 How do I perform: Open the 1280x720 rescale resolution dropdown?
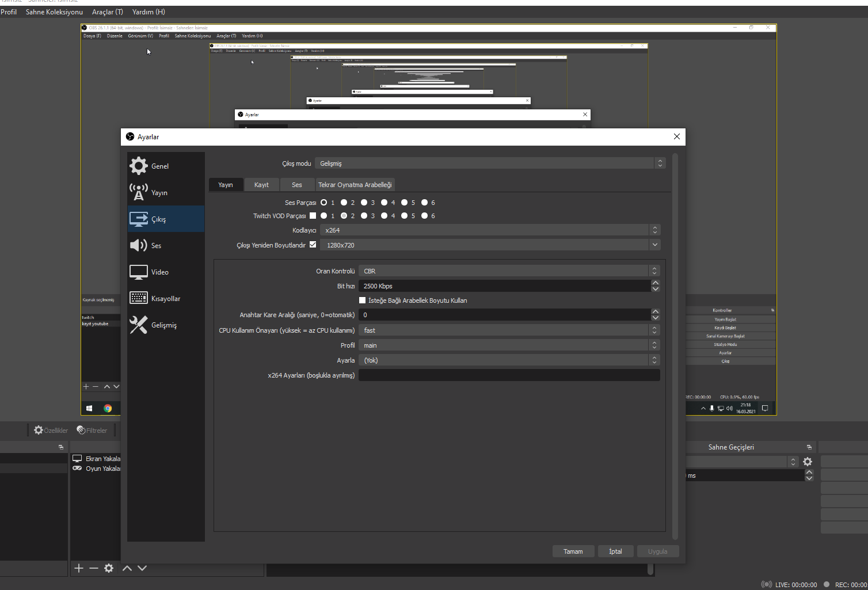point(490,245)
